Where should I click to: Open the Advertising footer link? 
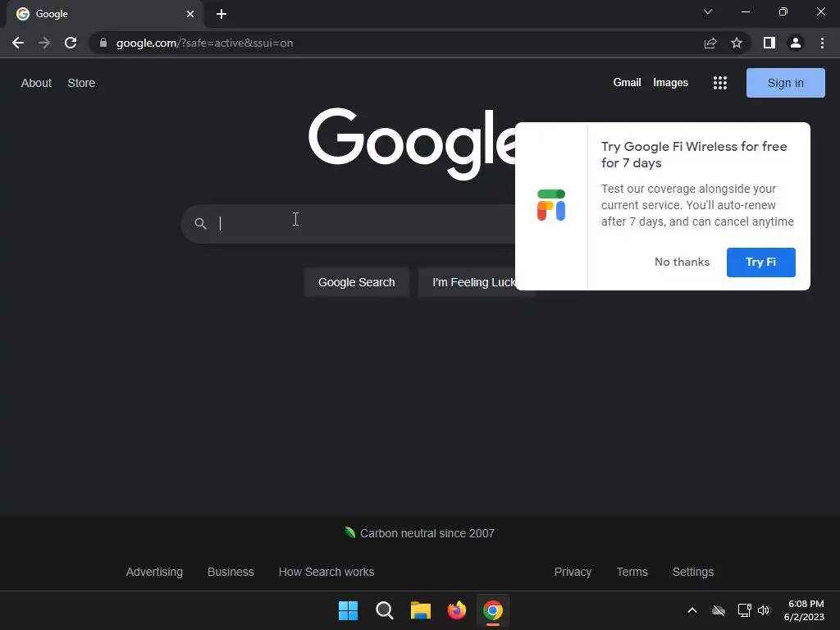point(154,572)
